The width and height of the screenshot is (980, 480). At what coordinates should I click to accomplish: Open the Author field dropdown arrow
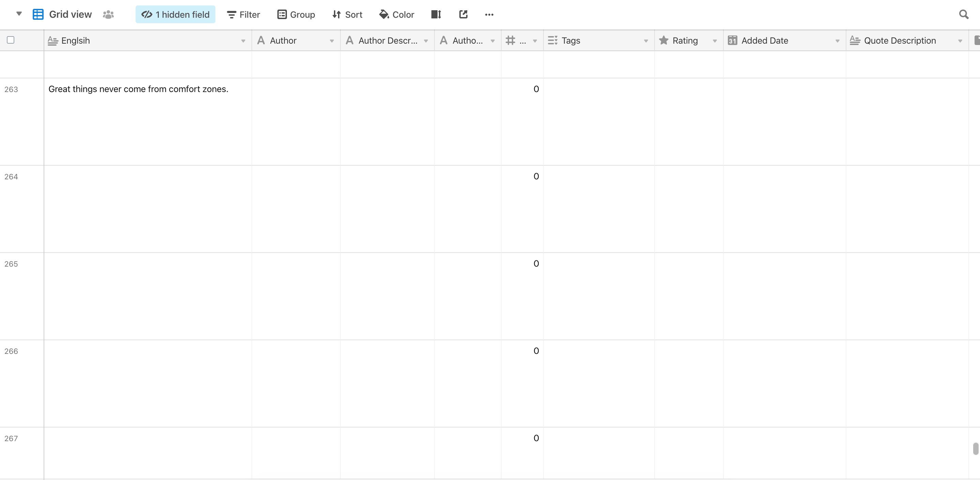click(332, 41)
